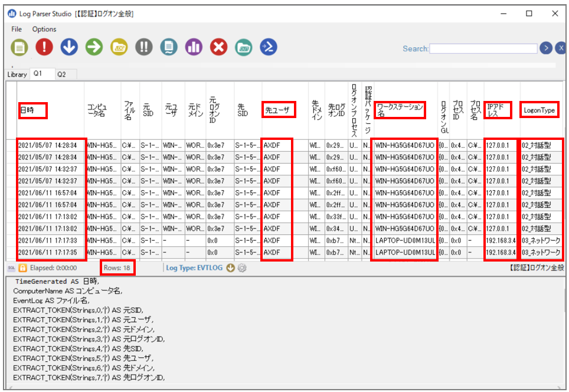Viewport: 569px width, 392px height.
Task: Click the search next arrow button
Action: pos(546,48)
